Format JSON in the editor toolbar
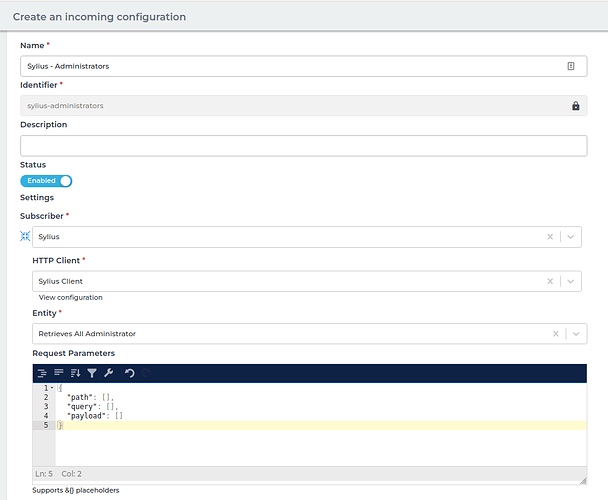608x500 pixels. (x=42, y=373)
